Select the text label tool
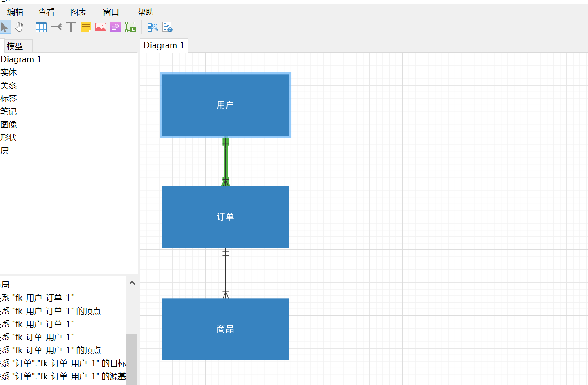This screenshot has height=385, width=588. tap(71, 27)
